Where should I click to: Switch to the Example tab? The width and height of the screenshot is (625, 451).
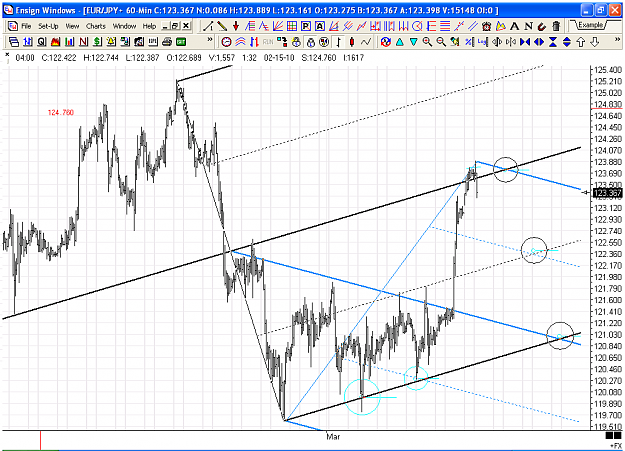[590, 25]
